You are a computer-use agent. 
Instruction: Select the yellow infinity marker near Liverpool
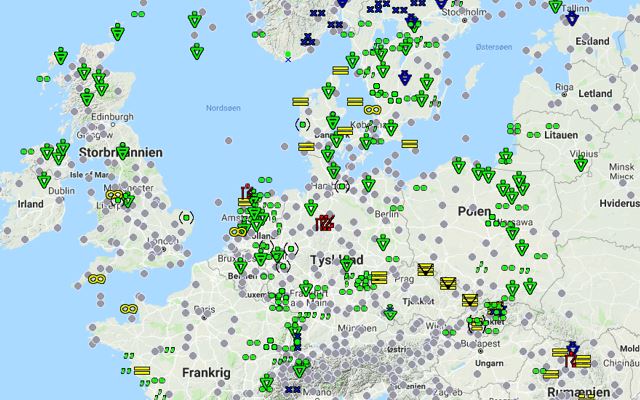(x=115, y=195)
